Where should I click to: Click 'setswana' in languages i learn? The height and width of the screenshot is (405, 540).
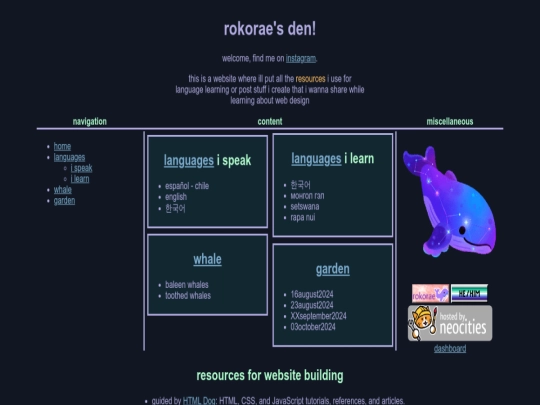click(305, 207)
